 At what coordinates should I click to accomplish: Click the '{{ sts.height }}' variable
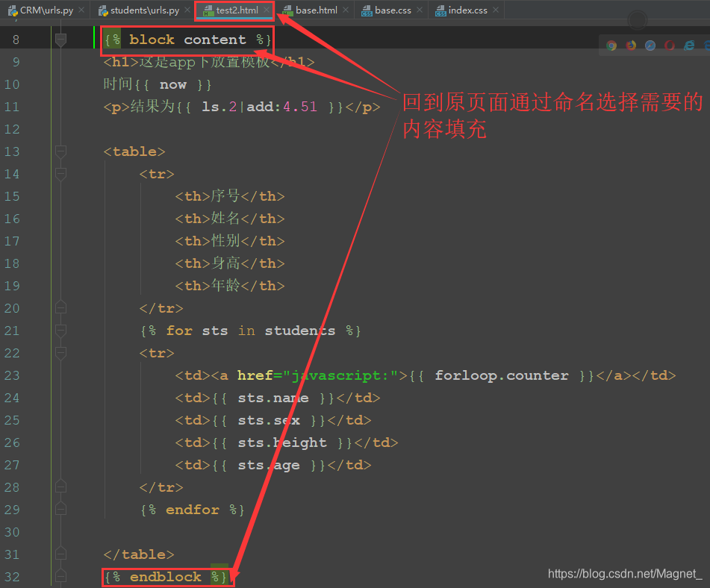(282, 442)
